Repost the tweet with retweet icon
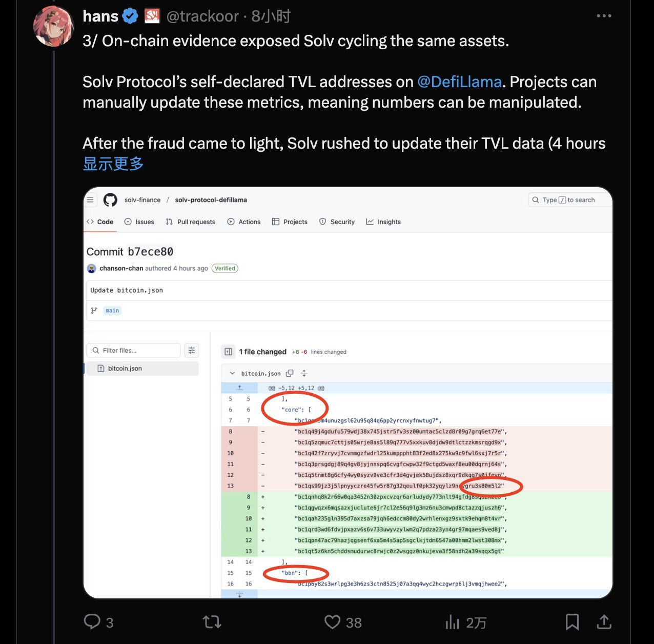The width and height of the screenshot is (654, 644). point(212,622)
